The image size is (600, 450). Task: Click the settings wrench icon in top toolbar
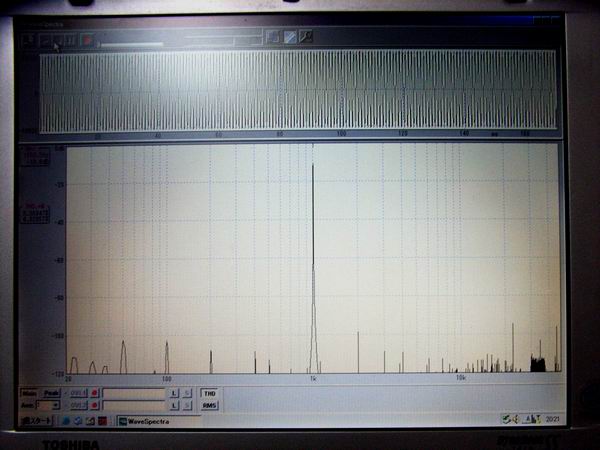click(x=306, y=37)
